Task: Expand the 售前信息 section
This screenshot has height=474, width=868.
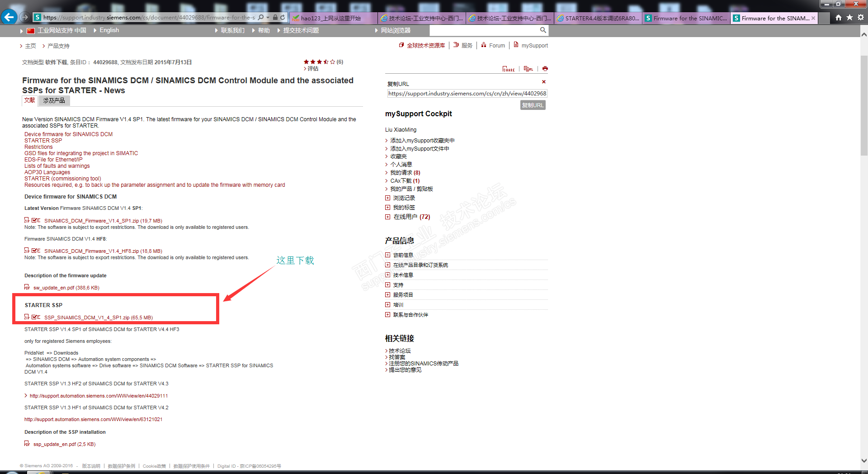Action: pos(387,255)
